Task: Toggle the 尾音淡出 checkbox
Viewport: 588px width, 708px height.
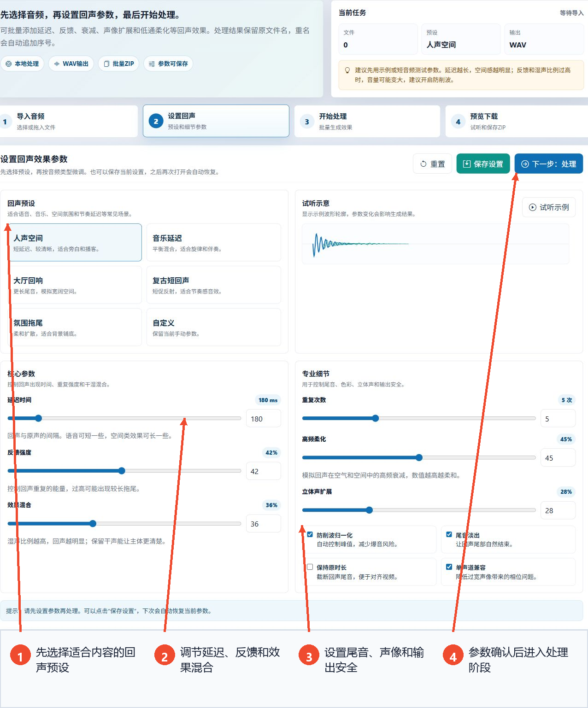Action: [x=449, y=535]
